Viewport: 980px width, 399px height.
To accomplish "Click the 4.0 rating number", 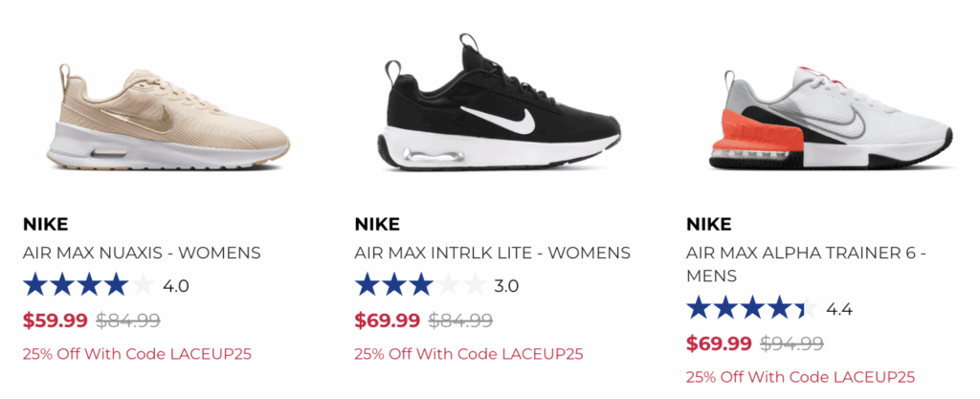I will point(176,285).
